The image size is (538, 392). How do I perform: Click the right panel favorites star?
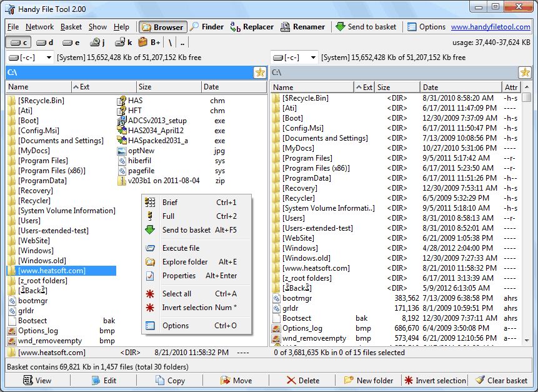525,73
